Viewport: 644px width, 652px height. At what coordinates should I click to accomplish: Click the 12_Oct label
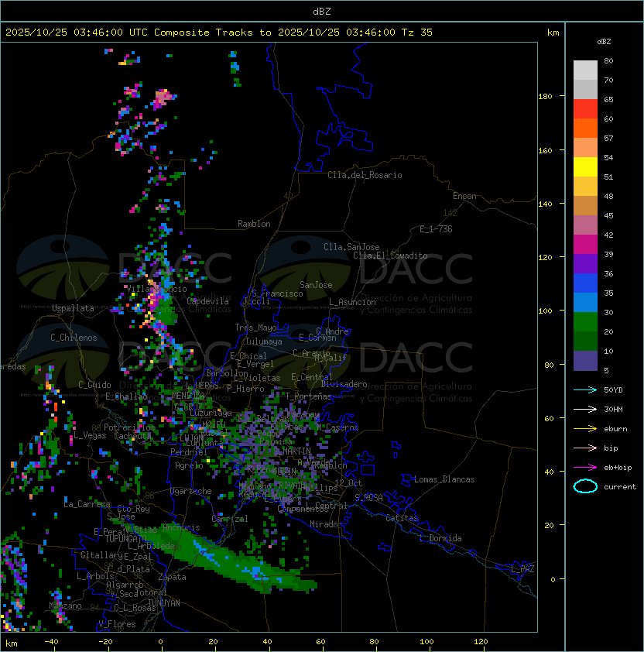click(348, 483)
